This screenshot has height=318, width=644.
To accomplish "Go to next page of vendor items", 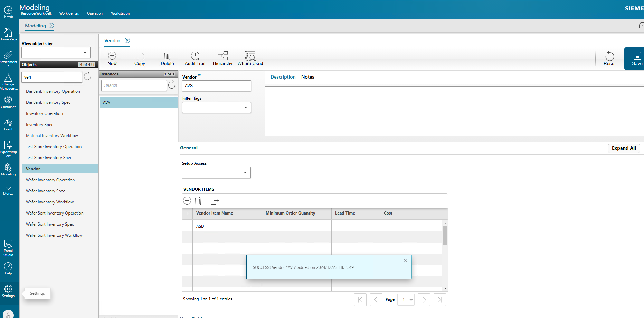I will [424, 300].
